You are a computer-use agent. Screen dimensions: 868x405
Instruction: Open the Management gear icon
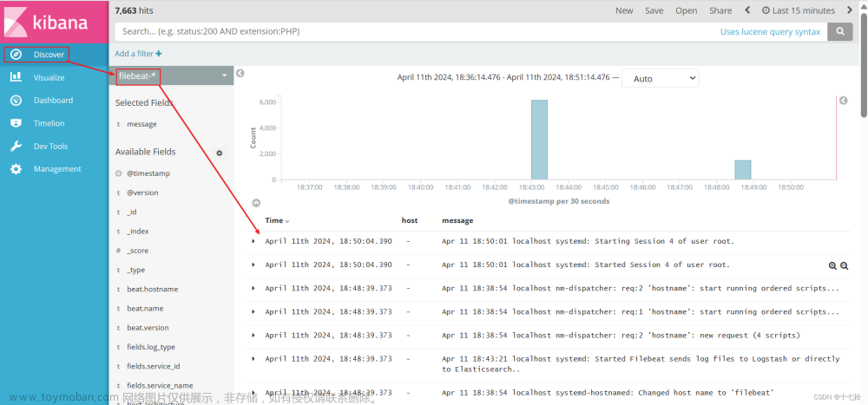[16, 169]
